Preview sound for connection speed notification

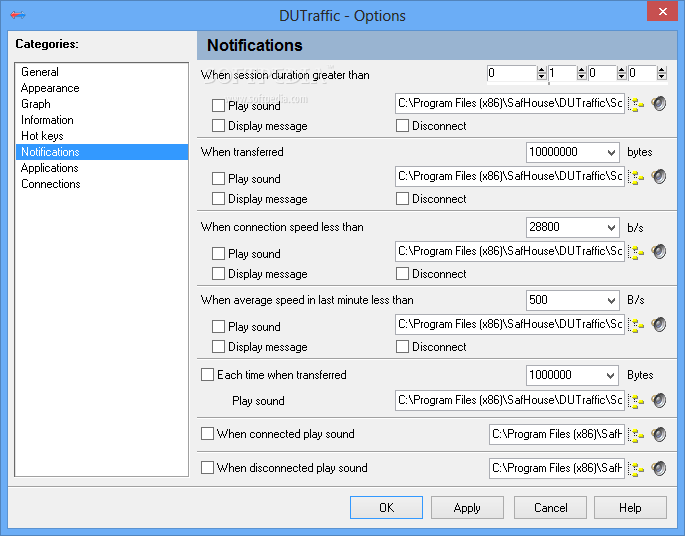click(x=659, y=252)
